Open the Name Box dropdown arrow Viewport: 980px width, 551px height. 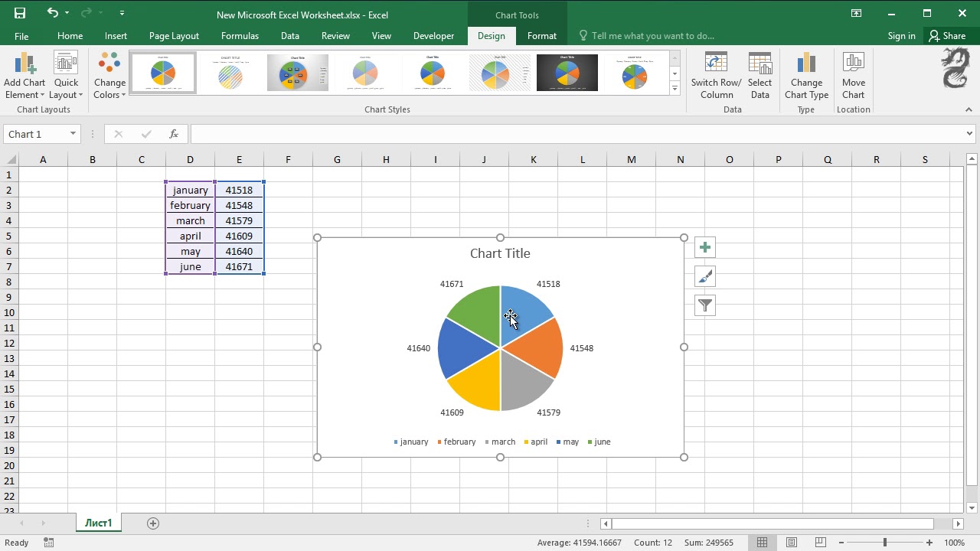coord(73,134)
